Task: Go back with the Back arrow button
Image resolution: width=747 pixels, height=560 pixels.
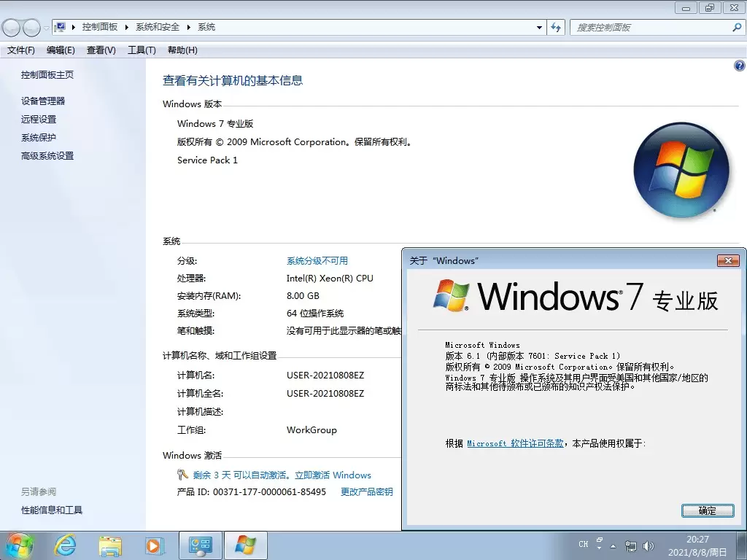Action: pyautogui.click(x=12, y=28)
